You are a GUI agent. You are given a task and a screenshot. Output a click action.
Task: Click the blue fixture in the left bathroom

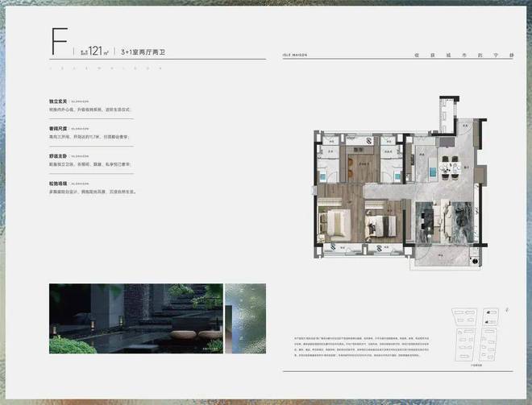click(322, 176)
